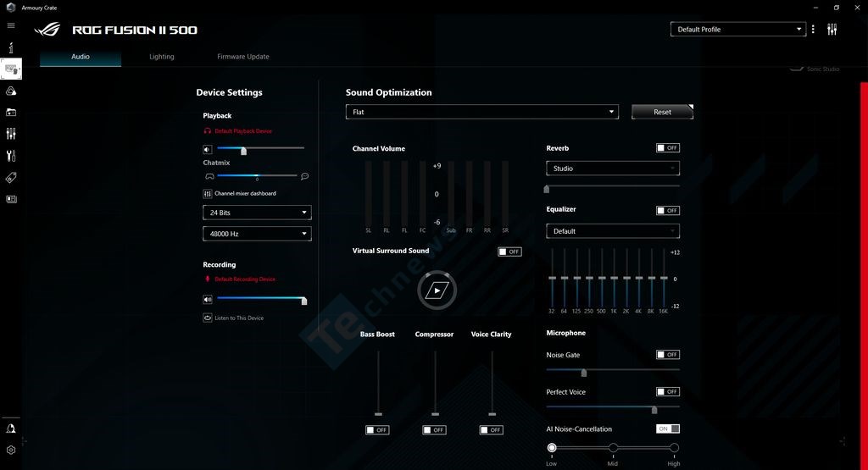
Task: Click Default Recording Device text
Action: (x=245, y=279)
